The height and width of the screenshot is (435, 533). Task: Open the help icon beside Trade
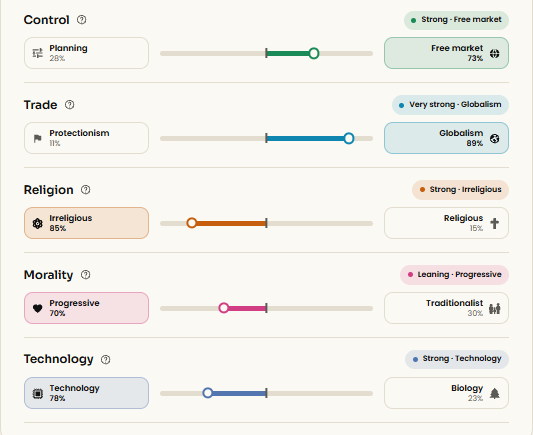(69, 105)
